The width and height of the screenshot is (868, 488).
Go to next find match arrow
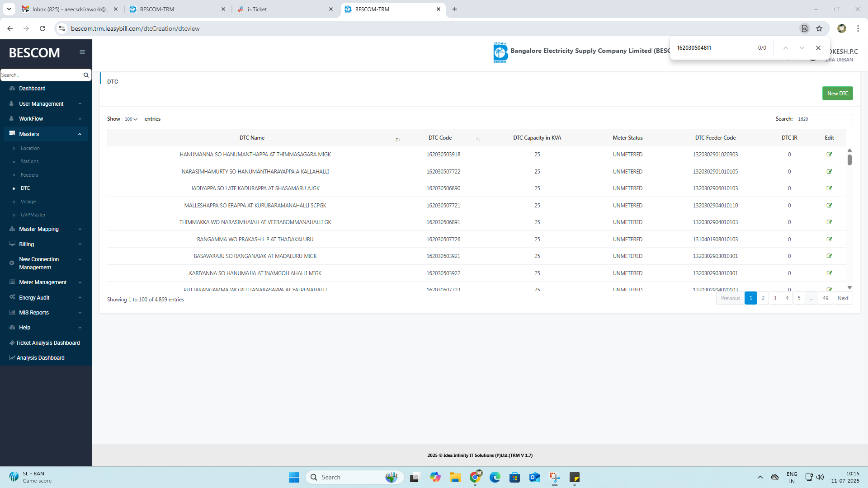click(x=802, y=48)
